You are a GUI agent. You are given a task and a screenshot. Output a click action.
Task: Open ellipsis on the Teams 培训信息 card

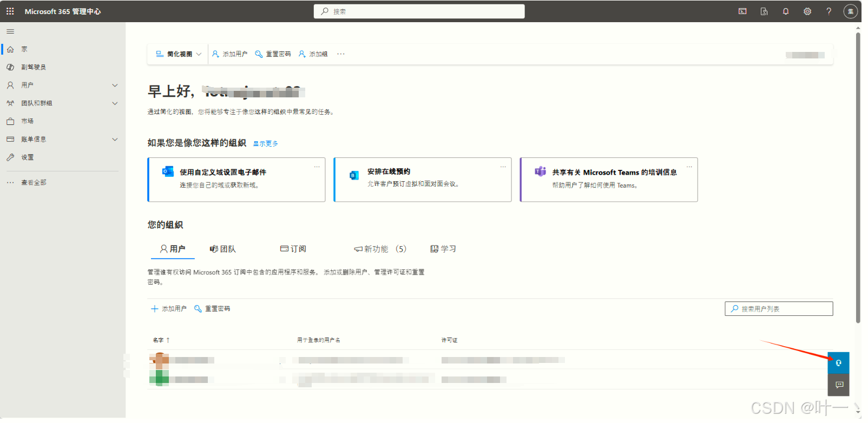pos(689,167)
